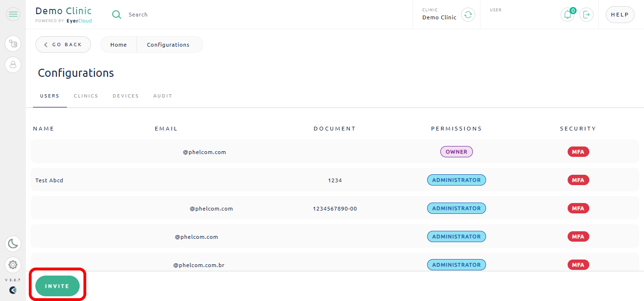Screen dimensions: 644x301
Task: Click the @phelcom.com.br email
Action: click(x=198, y=265)
